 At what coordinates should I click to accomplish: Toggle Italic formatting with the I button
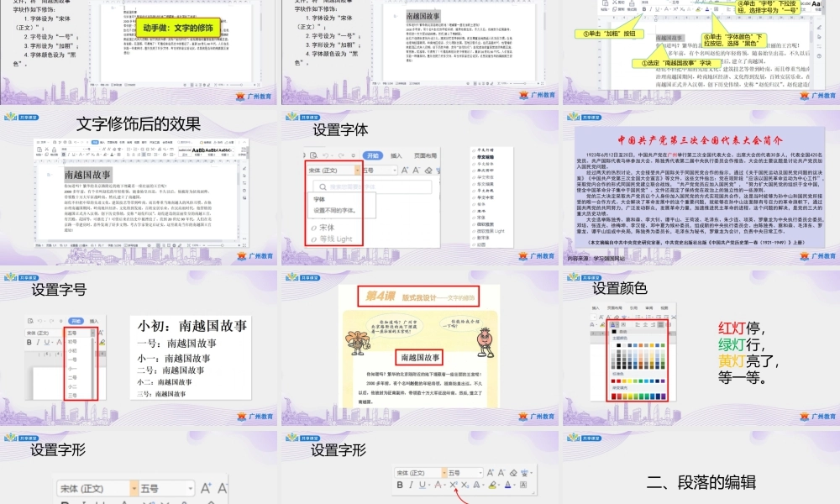point(411,485)
